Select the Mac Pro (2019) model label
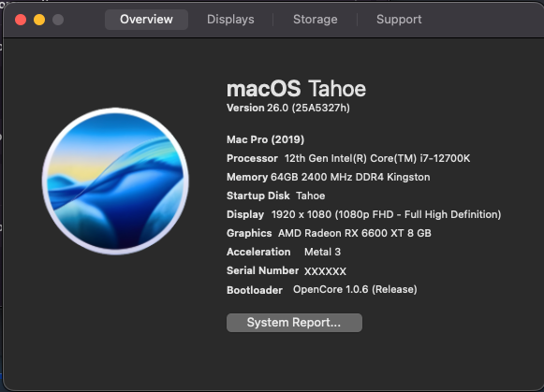 [x=265, y=139]
